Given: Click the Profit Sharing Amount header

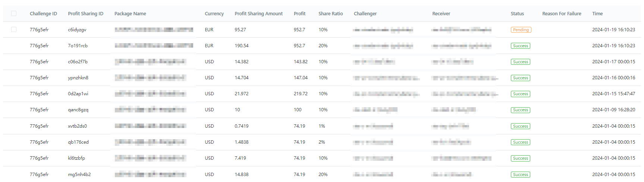Looking at the screenshot, I should tap(258, 14).
